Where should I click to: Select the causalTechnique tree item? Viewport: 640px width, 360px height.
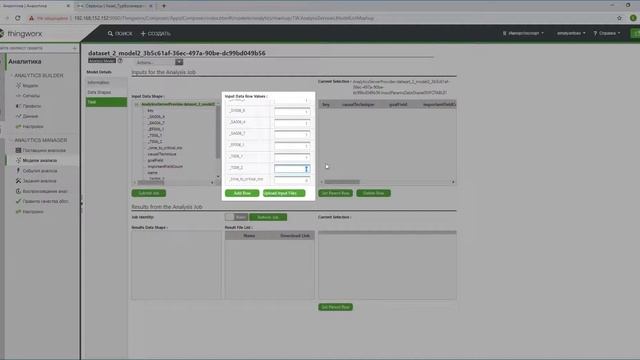pos(162,154)
